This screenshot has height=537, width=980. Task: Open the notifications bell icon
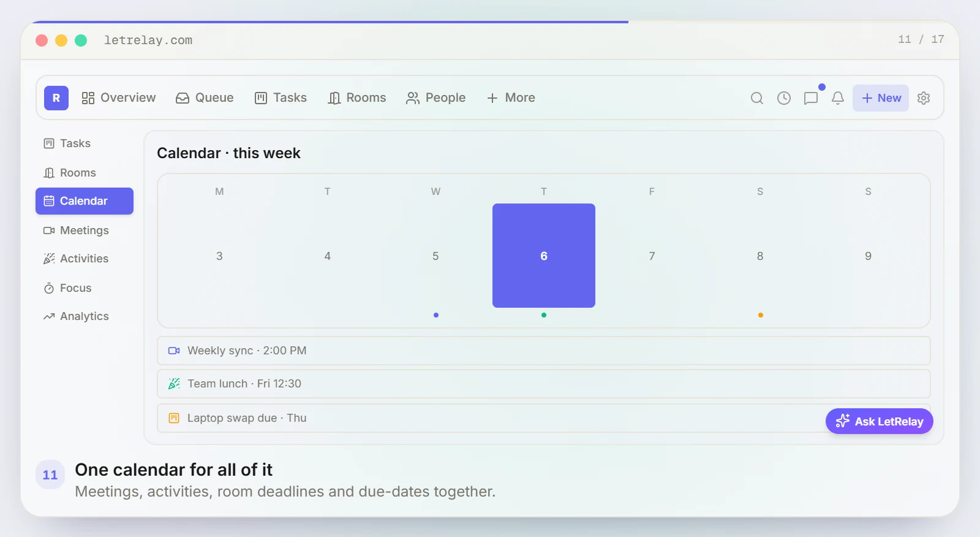pyautogui.click(x=838, y=98)
